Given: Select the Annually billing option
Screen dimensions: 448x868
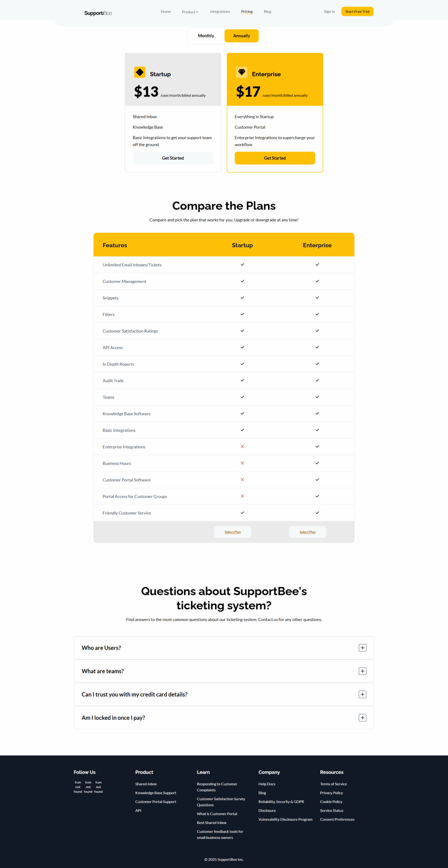Looking at the screenshot, I should 241,36.
